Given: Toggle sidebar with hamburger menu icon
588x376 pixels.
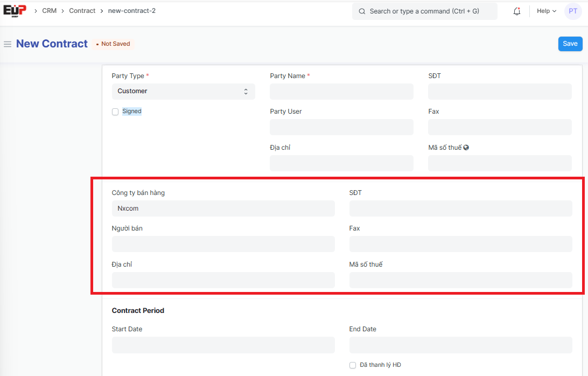Looking at the screenshot, I should tap(8, 44).
